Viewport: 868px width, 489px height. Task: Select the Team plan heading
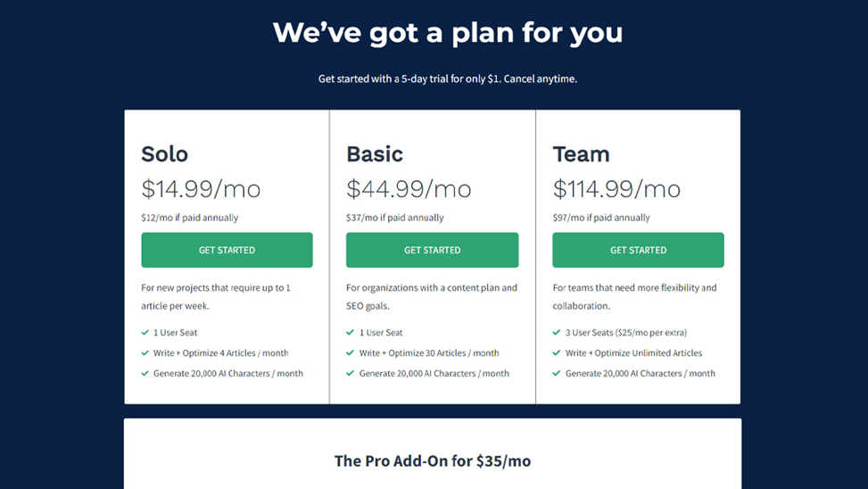pos(582,154)
